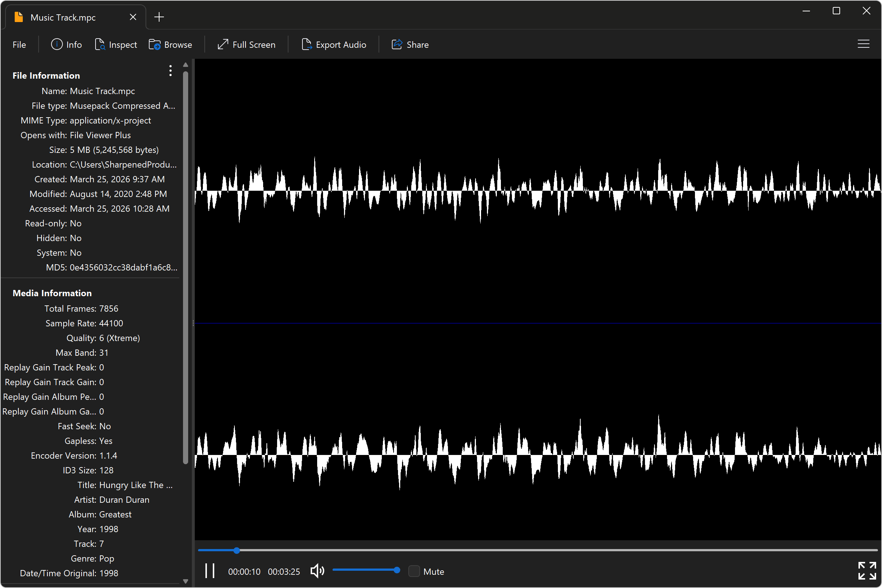Pause audio playback

tap(210, 571)
